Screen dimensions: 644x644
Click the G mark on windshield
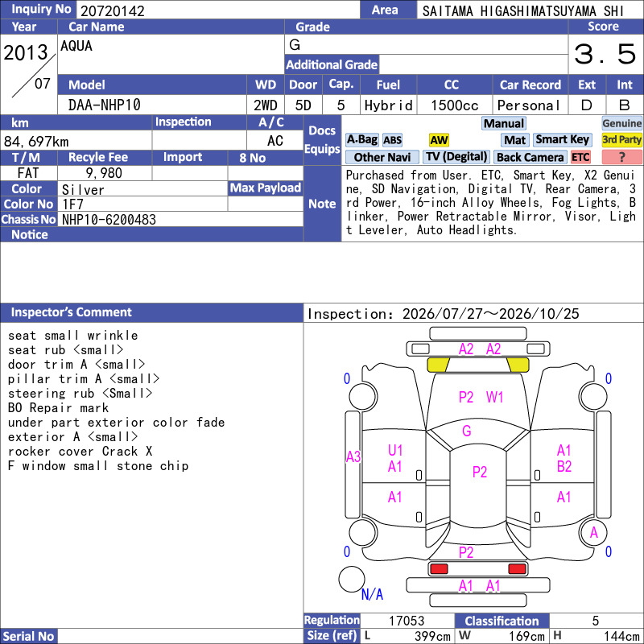pyautogui.click(x=467, y=431)
